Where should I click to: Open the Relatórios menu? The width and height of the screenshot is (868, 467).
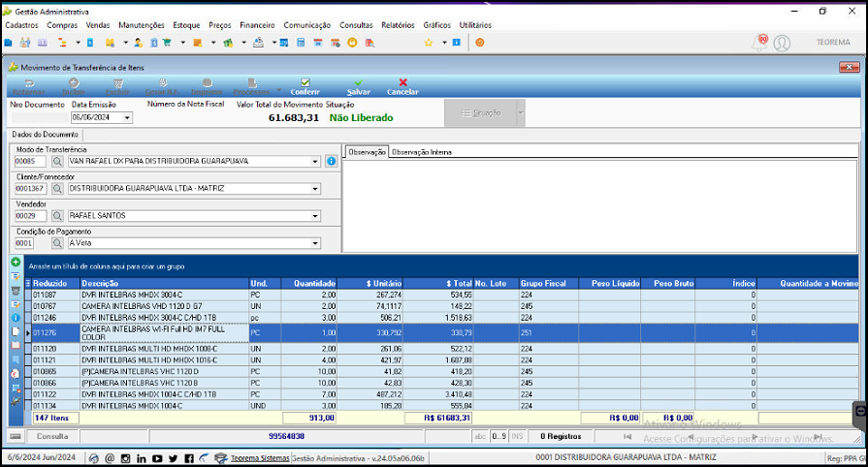coord(398,25)
